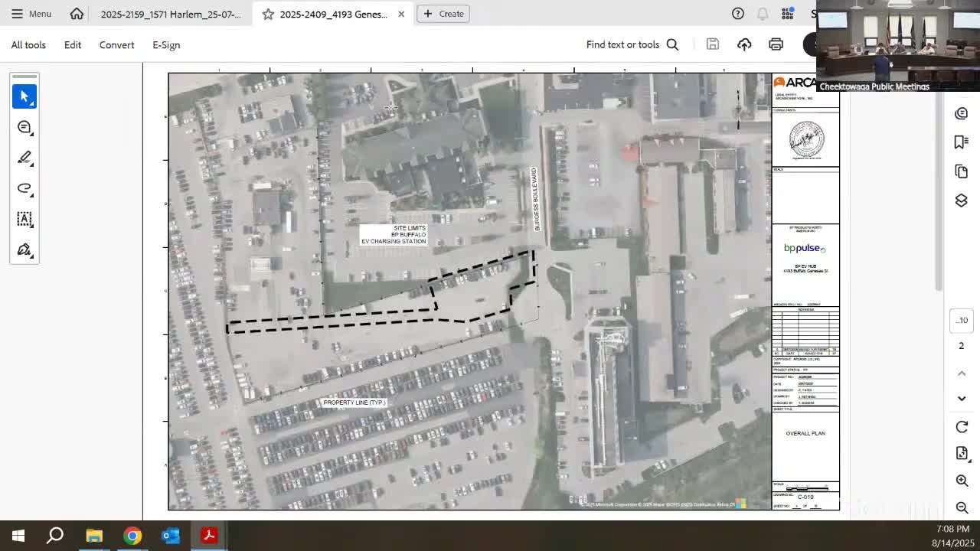Click Find text or tools search
The height and width of the screenshot is (551, 980).
[x=632, y=44]
